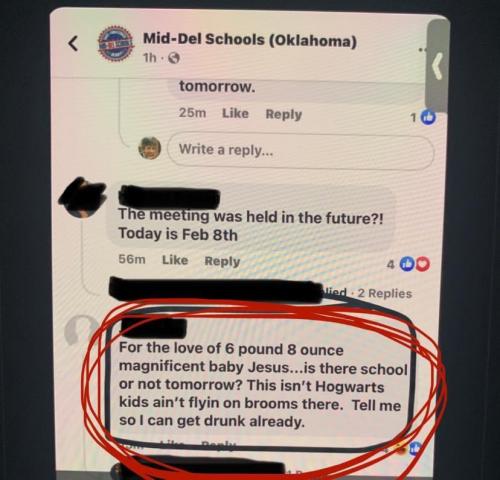Open profile picture of Feb 8th commenter
The height and width of the screenshot is (480, 500).
(82, 197)
